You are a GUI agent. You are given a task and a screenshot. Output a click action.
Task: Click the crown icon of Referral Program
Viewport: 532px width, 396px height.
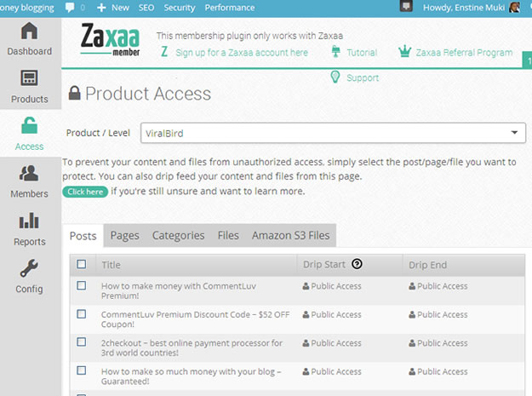[404, 52]
